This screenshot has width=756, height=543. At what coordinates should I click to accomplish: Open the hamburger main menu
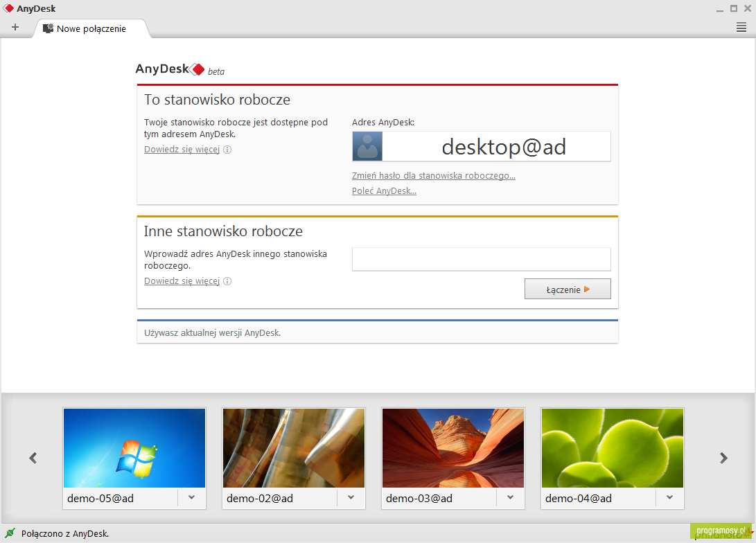click(741, 28)
